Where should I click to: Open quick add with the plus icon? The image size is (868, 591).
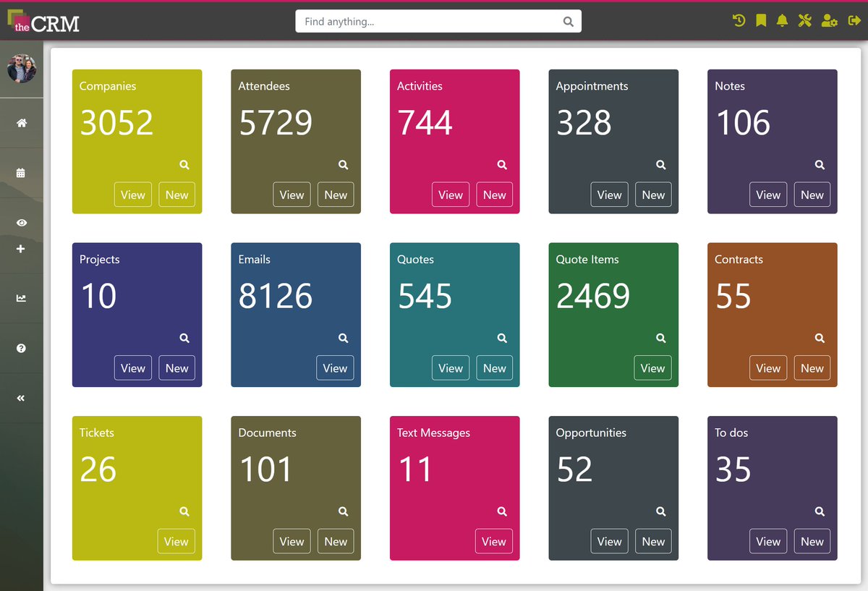click(x=22, y=250)
